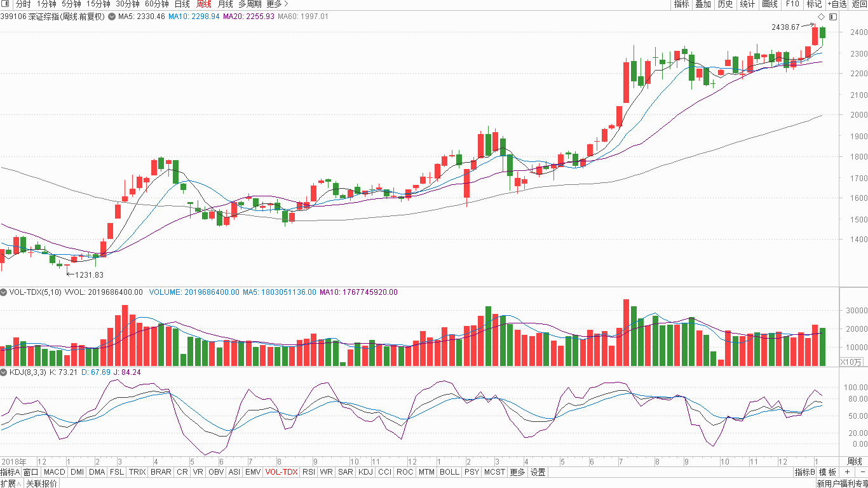The width and height of the screenshot is (868, 488).
Task: Expand the 扩展 panel at bottom
Action: [x=10, y=484]
